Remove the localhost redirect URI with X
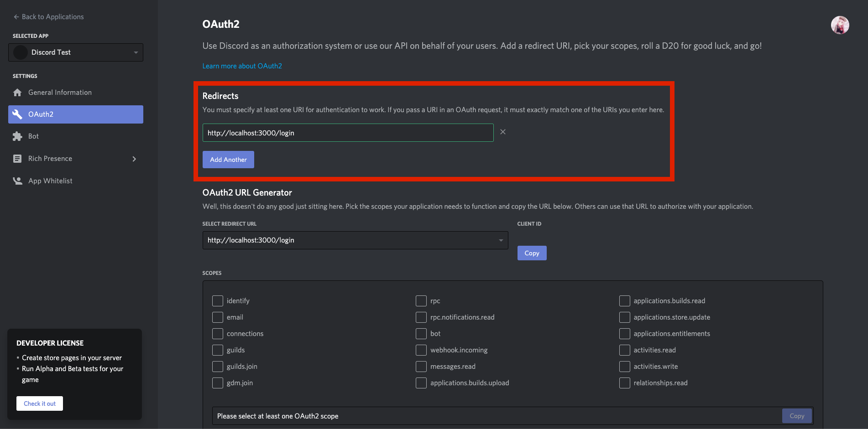Image resolution: width=868 pixels, height=429 pixels. click(x=503, y=132)
